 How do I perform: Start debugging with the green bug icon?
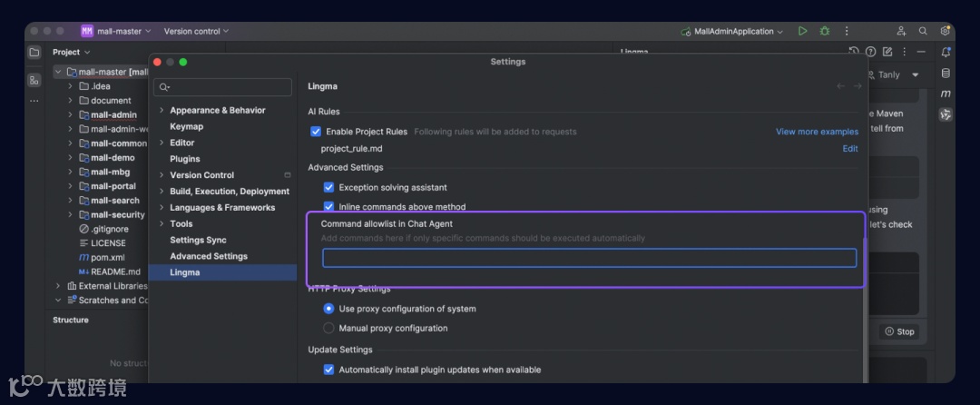pyautogui.click(x=825, y=31)
